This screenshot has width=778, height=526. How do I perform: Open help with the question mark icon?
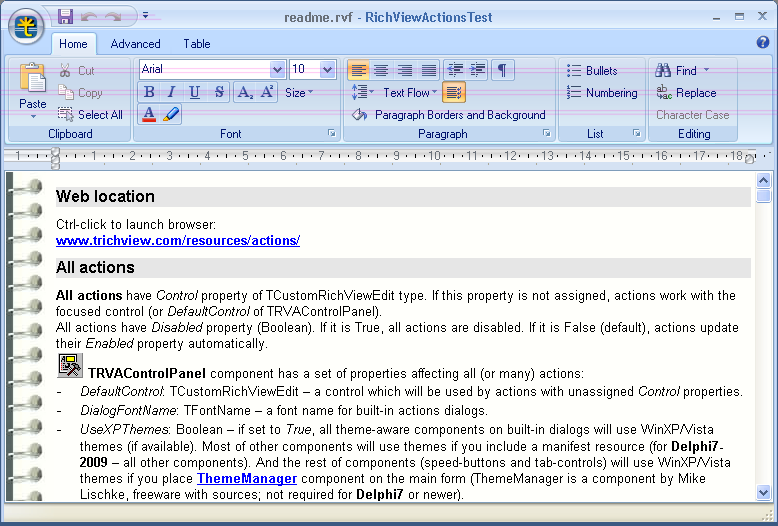pyautogui.click(x=763, y=43)
